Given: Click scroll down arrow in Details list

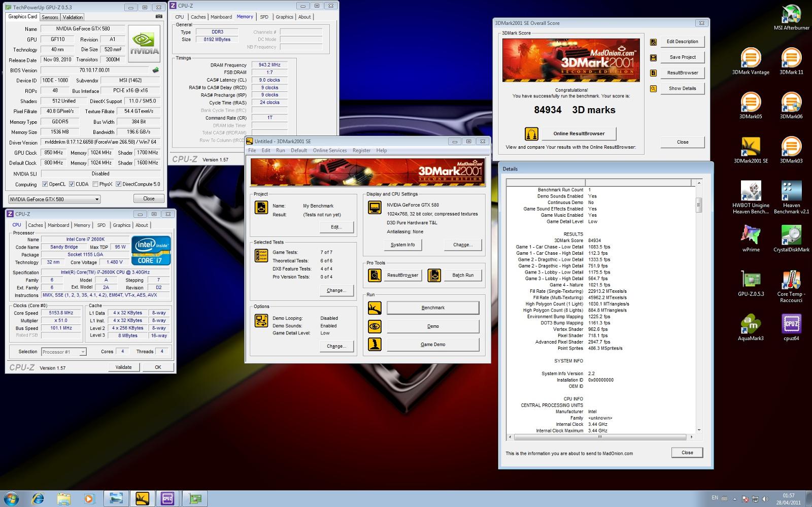Looking at the screenshot, I should click(x=699, y=430).
